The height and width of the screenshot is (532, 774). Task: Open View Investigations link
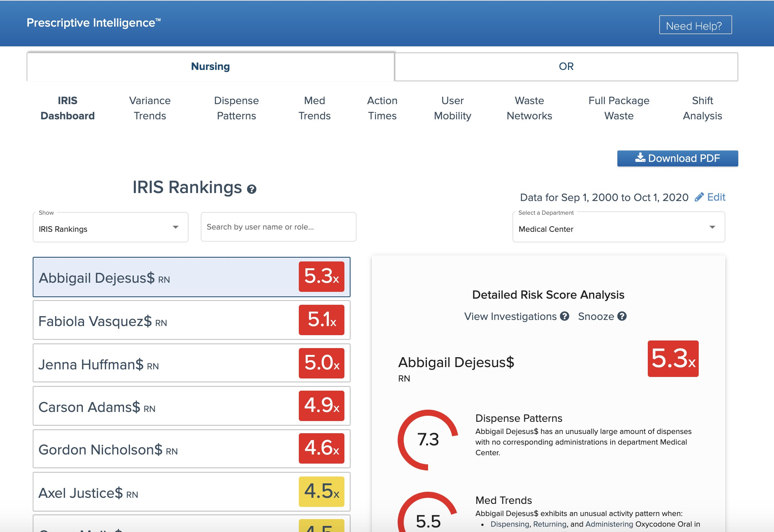click(510, 316)
